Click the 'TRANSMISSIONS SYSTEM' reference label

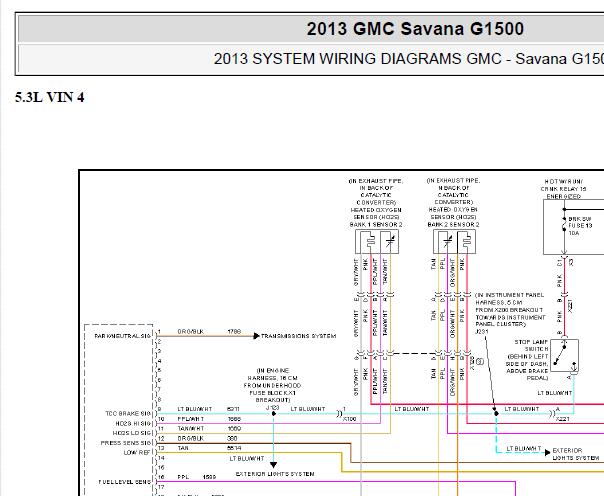[x=298, y=336]
